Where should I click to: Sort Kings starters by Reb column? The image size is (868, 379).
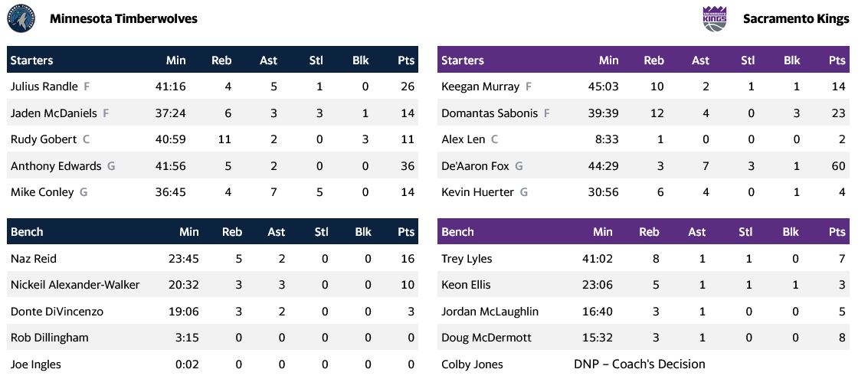point(653,60)
